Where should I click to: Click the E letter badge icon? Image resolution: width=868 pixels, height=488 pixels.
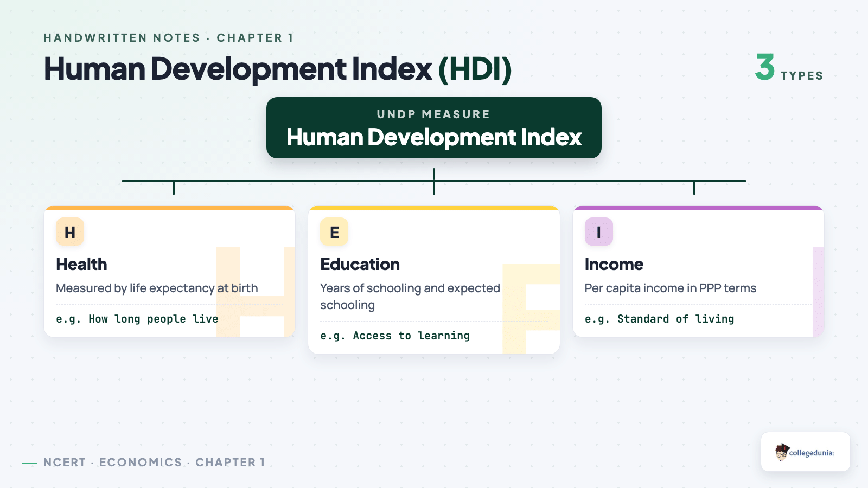[334, 232]
